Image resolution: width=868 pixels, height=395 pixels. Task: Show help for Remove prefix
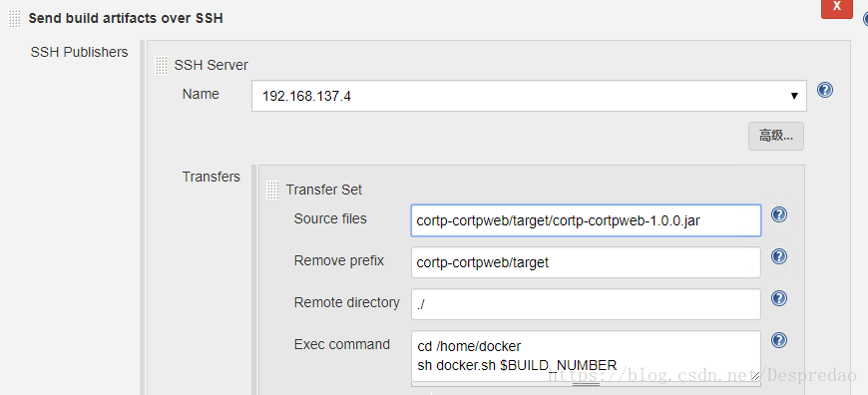click(x=779, y=256)
